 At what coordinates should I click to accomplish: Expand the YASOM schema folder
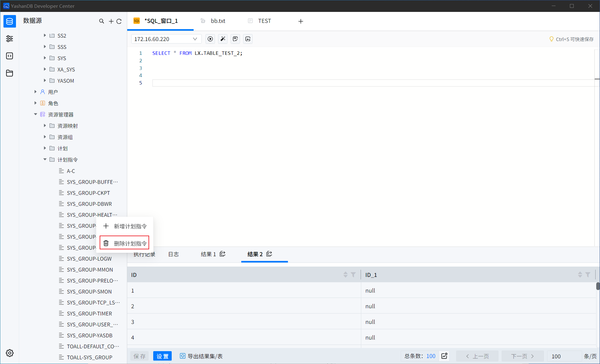point(45,81)
